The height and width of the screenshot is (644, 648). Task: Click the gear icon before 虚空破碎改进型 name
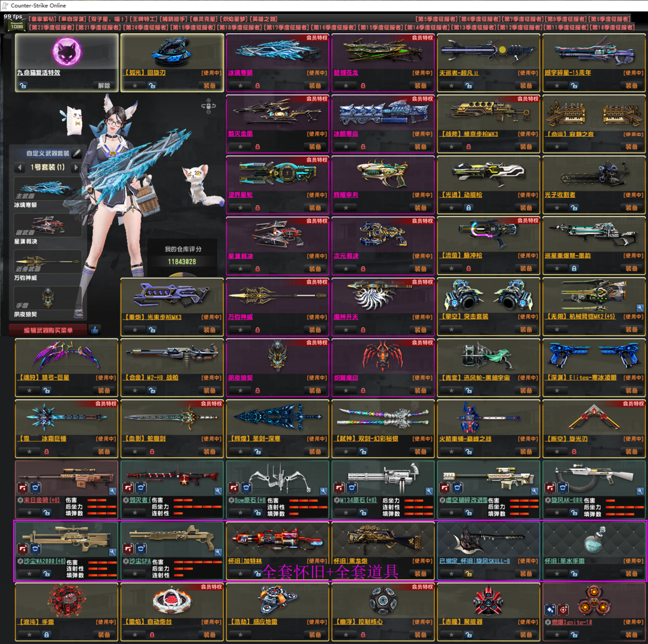(x=442, y=500)
